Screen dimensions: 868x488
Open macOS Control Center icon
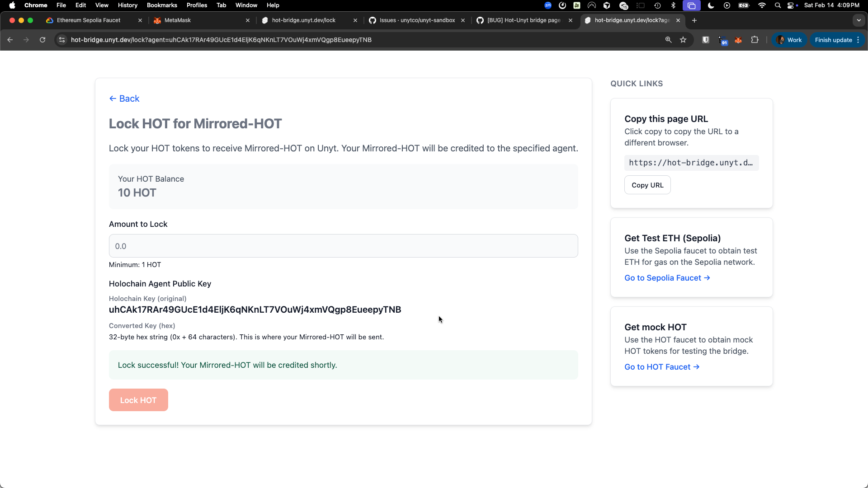(x=791, y=5)
